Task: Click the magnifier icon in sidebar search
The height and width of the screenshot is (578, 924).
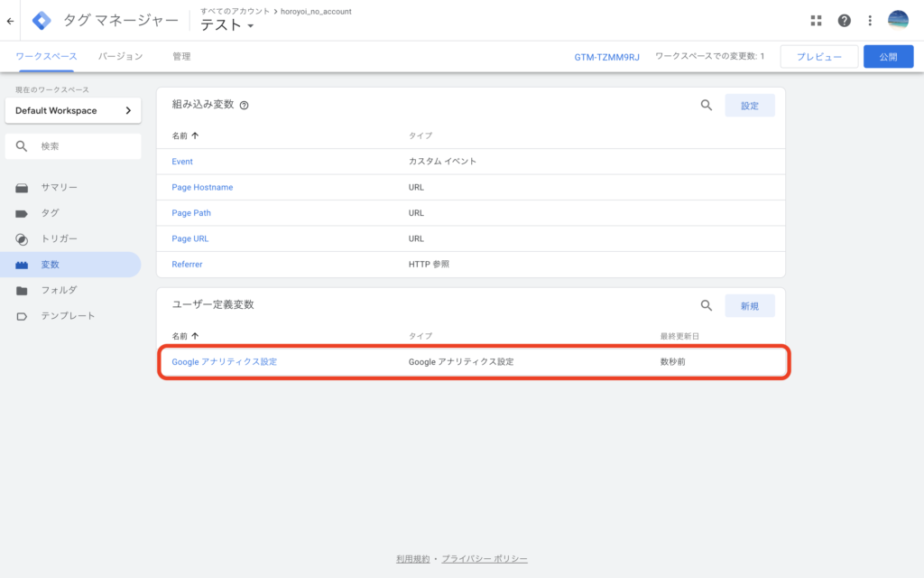Action: click(22, 146)
